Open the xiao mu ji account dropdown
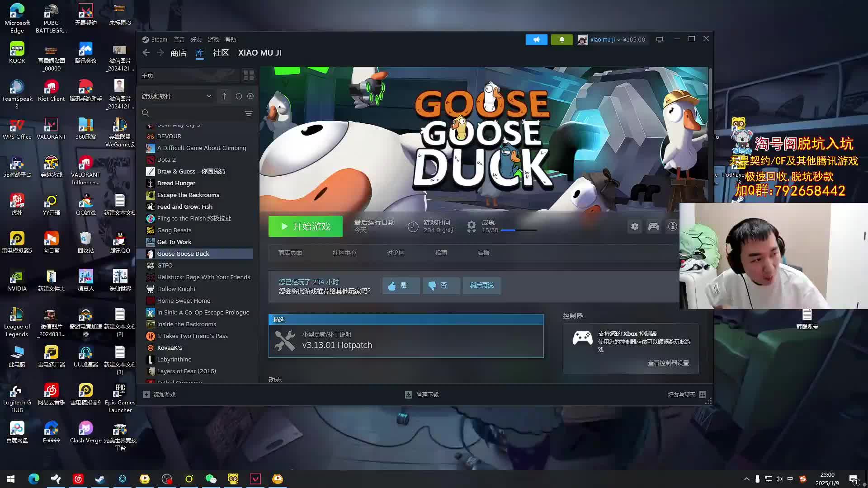This screenshot has width=868, height=488. pyautogui.click(x=604, y=40)
